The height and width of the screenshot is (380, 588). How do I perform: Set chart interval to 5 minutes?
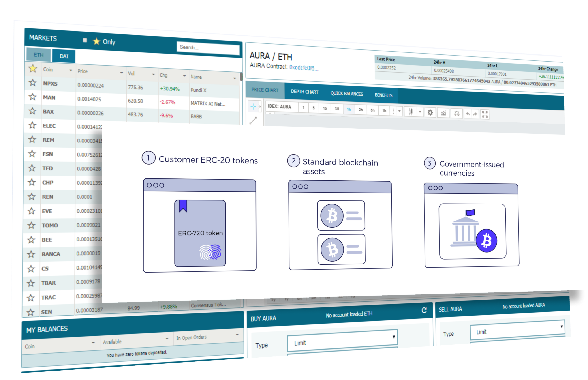314,108
